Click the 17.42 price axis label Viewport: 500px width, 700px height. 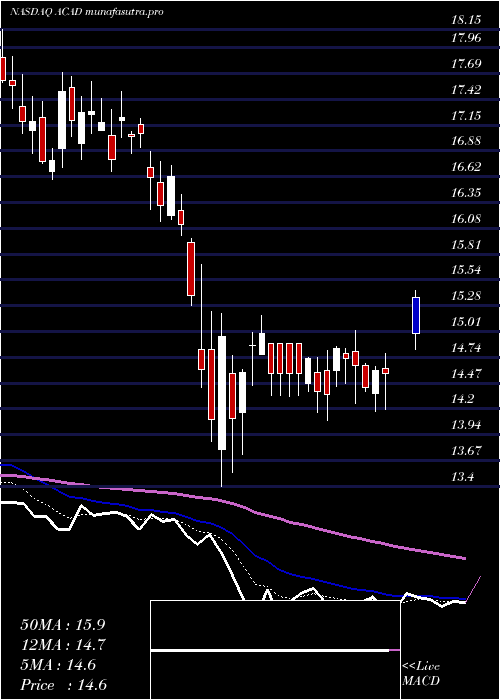[x=466, y=90]
